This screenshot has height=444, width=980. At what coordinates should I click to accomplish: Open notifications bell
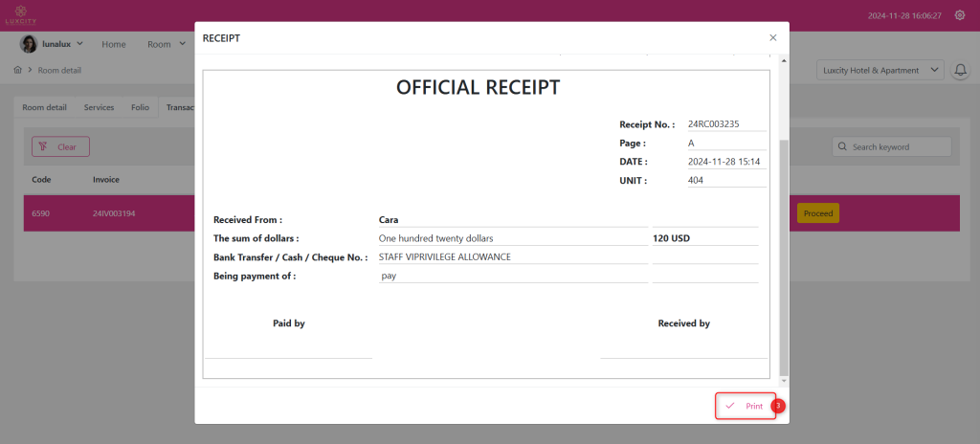click(x=960, y=71)
